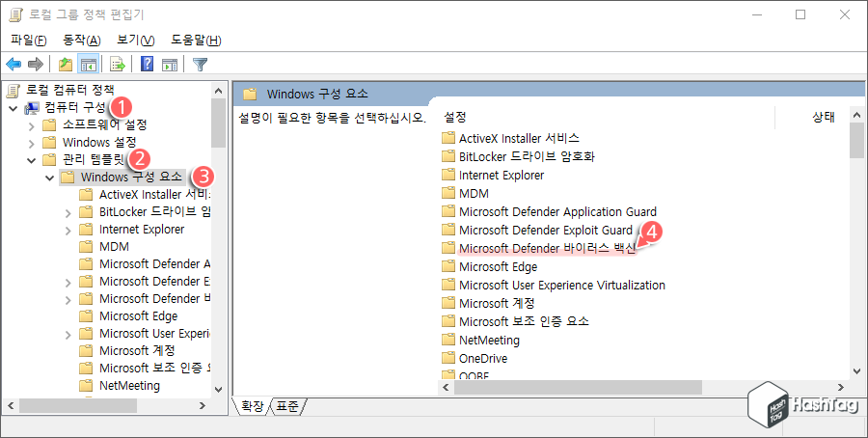Click Internet Explorer in the settings list
This screenshot has height=438, width=868.
[502, 175]
